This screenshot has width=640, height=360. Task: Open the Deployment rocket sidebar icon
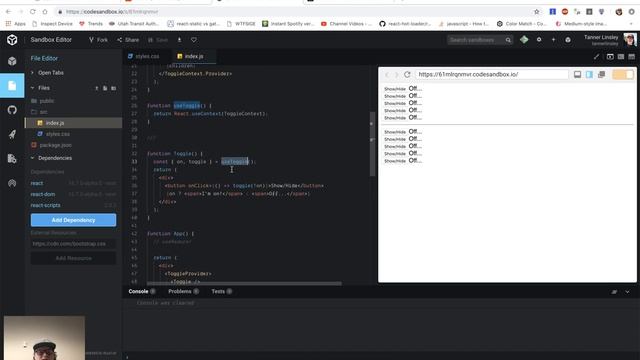12,134
